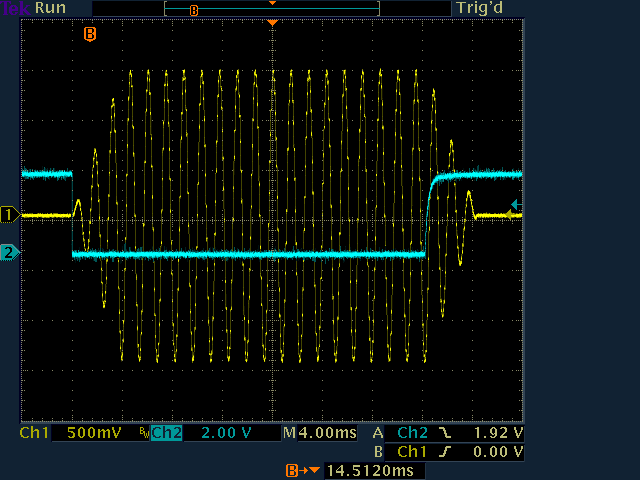
Task: Click the Ch1 label in readout
Action: click(x=34, y=433)
